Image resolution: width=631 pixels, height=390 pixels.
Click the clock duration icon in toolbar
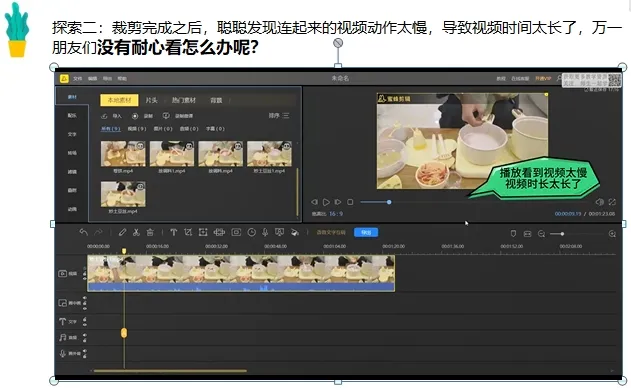pos(252,232)
